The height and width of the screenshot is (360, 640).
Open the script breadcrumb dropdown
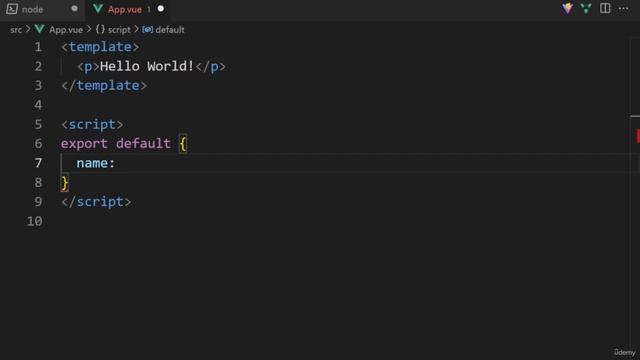pyautogui.click(x=119, y=30)
